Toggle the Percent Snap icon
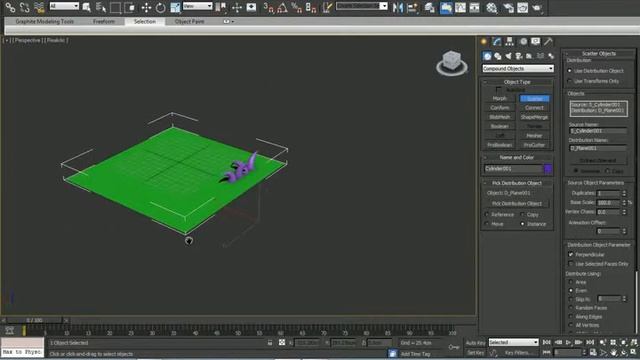640x360 pixels. click(296, 7)
